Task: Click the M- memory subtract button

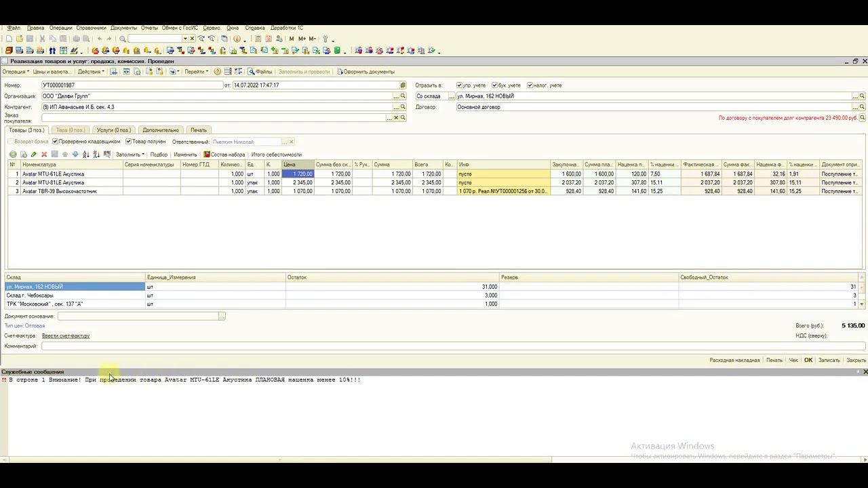Action: pyautogui.click(x=313, y=39)
